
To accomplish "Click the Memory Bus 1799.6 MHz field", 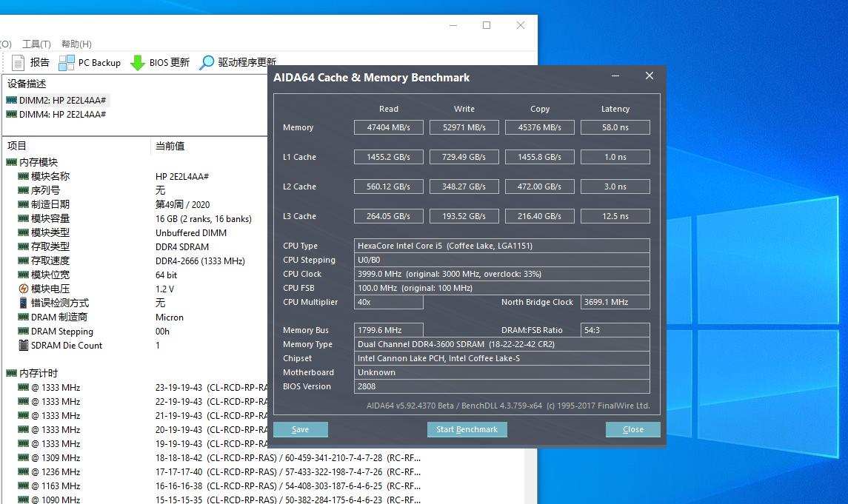I will point(388,330).
